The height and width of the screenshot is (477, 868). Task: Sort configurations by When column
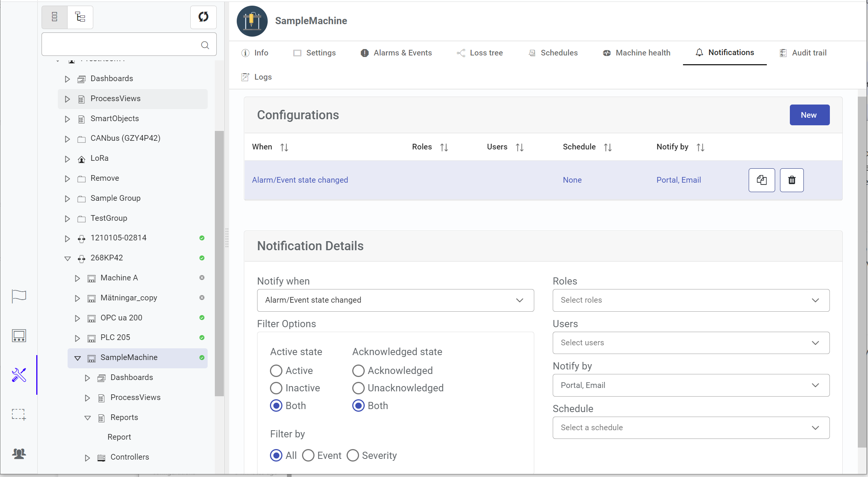(284, 147)
